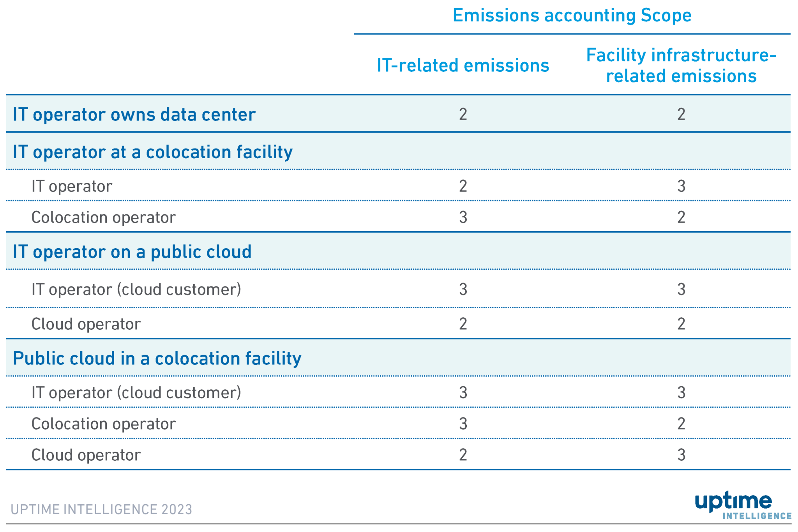
Task: Collapse the 'IT operator on a public cloud' section
Action: 132,252
